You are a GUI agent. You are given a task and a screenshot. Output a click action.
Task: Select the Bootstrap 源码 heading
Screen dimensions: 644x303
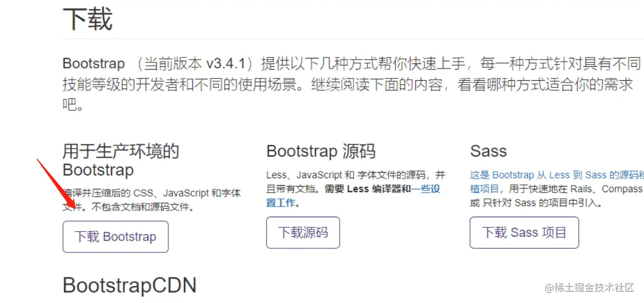pyautogui.click(x=321, y=151)
